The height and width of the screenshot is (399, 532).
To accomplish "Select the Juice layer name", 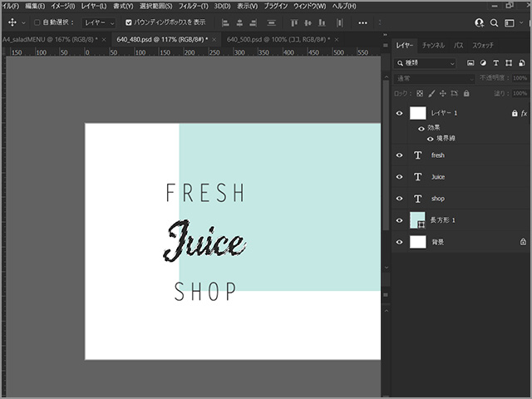I will click(438, 177).
